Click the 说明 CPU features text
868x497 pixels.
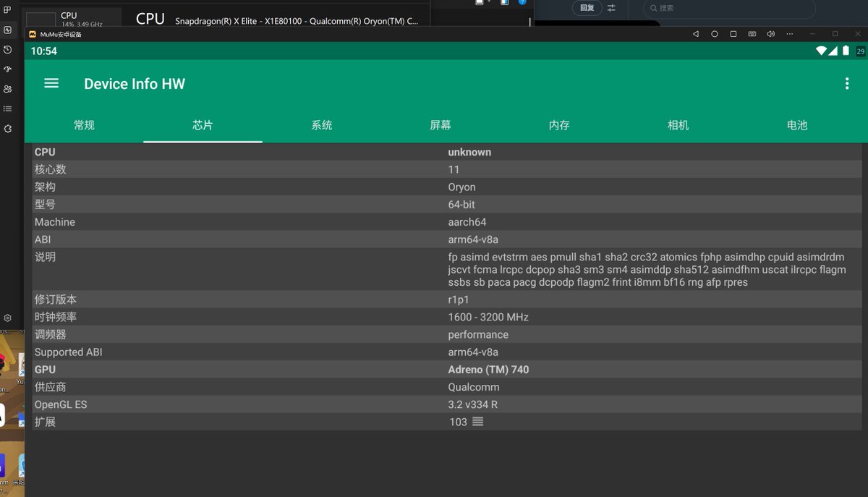click(647, 270)
